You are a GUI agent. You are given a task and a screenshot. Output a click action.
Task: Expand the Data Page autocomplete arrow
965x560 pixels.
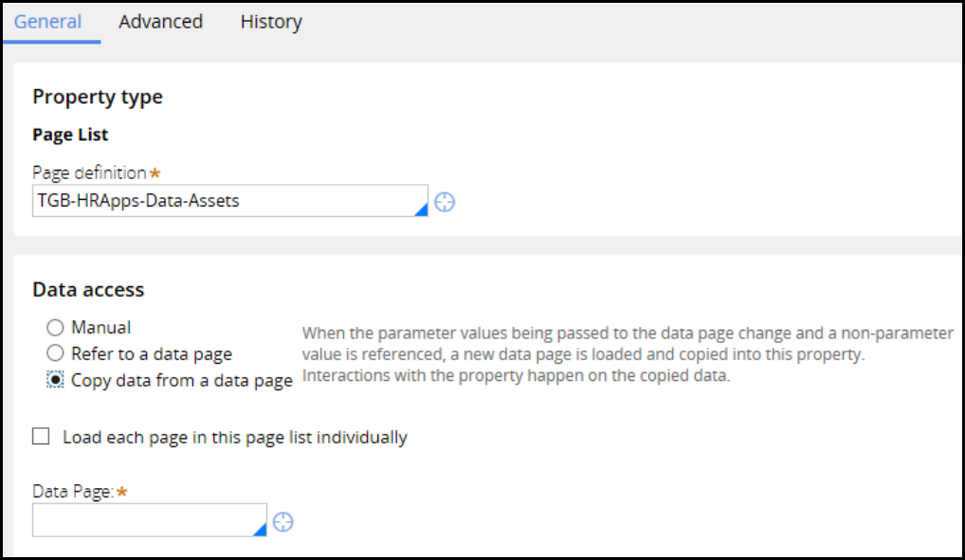pyautogui.click(x=260, y=530)
